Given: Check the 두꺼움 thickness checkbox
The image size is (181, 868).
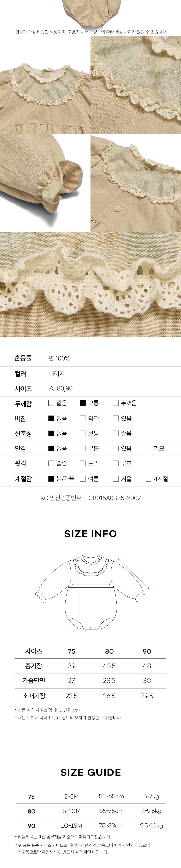Looking at the screenshot, I should pos(116,403).
